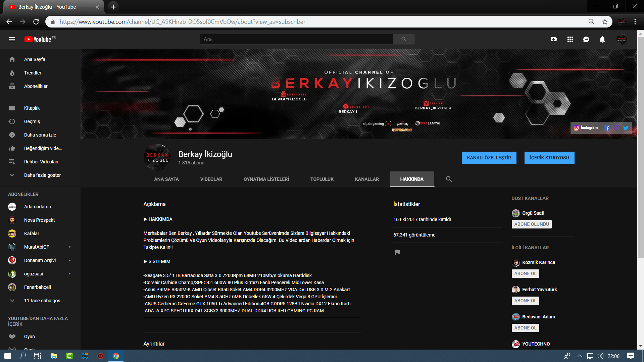Viewport: 644px width, 362px height.
Task: Open the messages chat bubble icon
Action: (586, 39)
